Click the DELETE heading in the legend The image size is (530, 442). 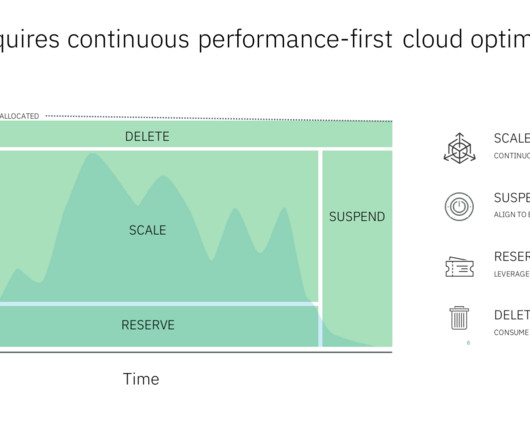512,315
